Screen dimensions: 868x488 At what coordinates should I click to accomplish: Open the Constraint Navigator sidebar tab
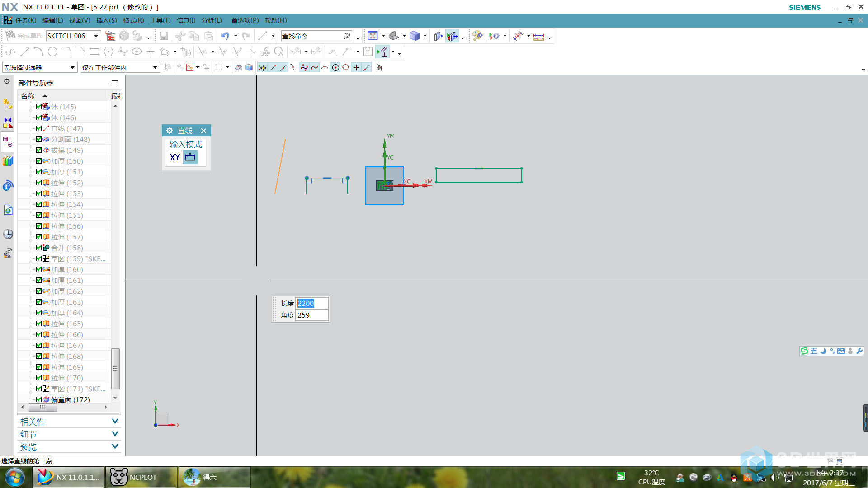click(8, 123)
